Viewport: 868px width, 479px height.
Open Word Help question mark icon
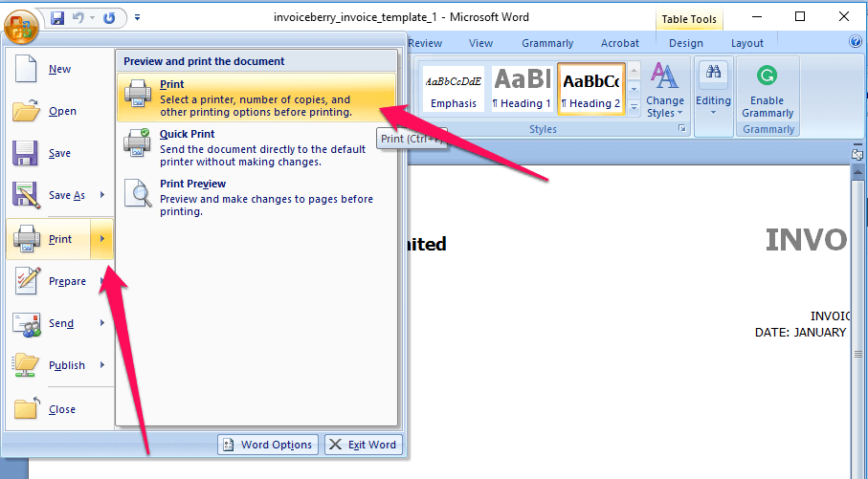(856, 41)
